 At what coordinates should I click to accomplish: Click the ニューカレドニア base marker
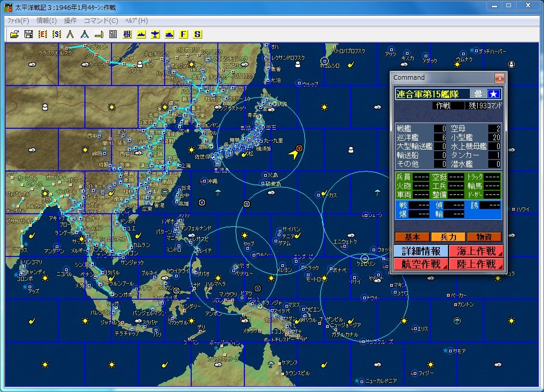click(362, 381)
